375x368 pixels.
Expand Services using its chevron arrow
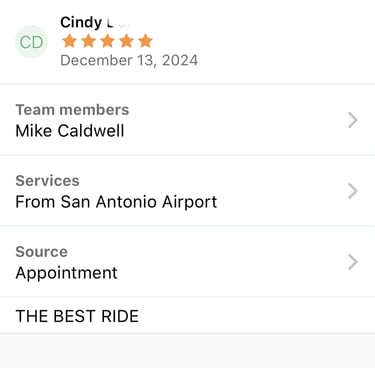(353, 191)
